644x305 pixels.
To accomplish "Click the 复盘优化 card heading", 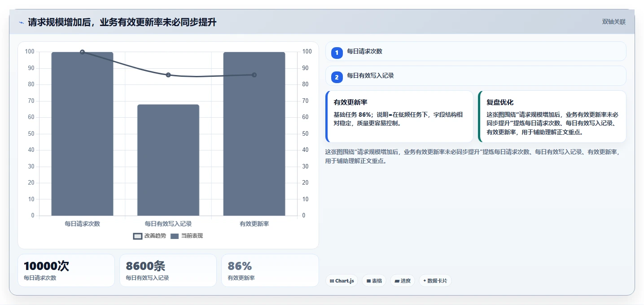I will 500,102.
